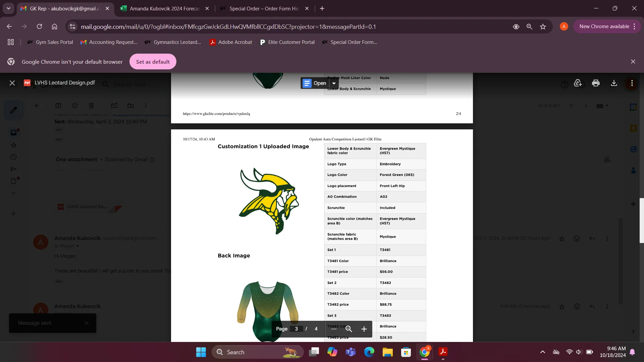Zoom out of the PDF page
The image size is (644, 362).
point(334,329)
